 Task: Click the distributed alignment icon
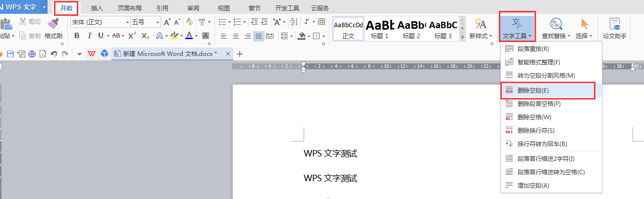click(x=269, y=36)
